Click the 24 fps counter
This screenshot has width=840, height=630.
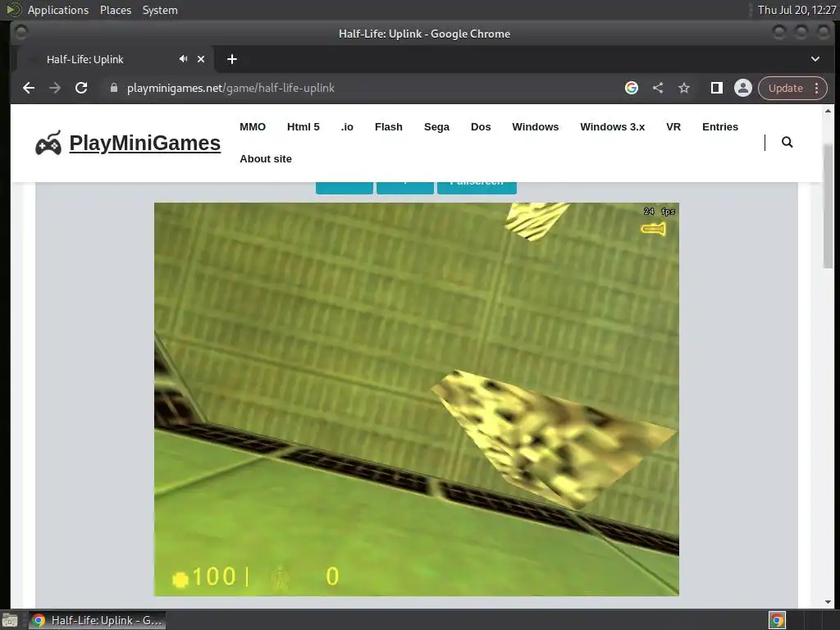[x=659, y=211]
